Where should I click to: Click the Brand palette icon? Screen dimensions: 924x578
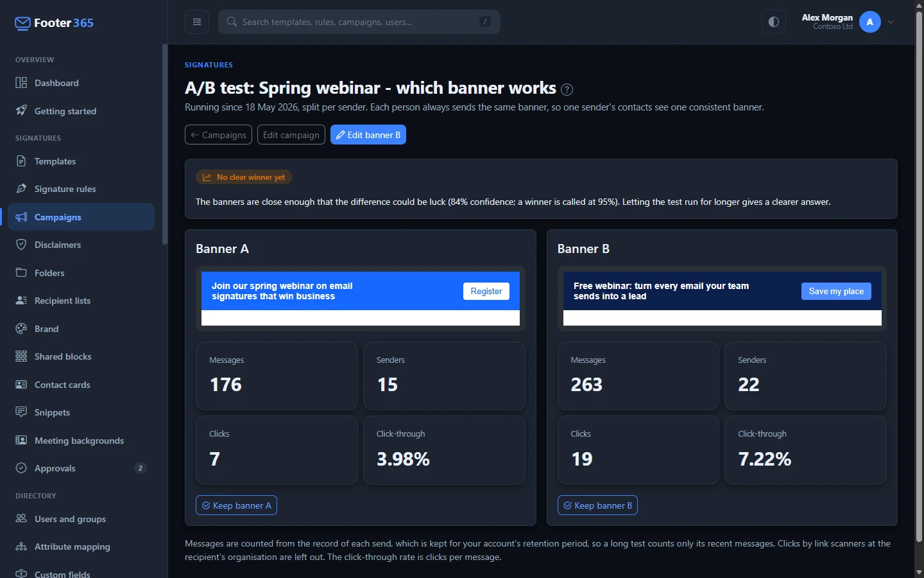tap(21, 328)
